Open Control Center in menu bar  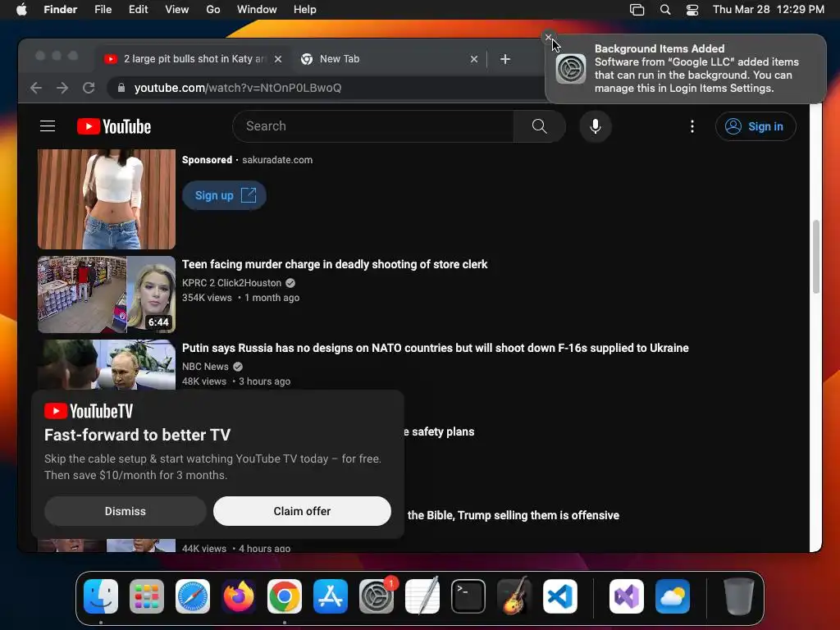[x=692, y=10]
